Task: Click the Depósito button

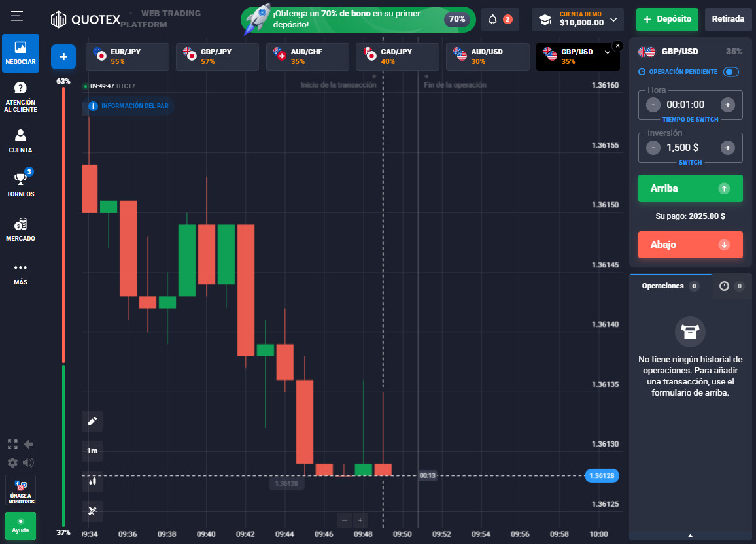Action: pos(667,20)
